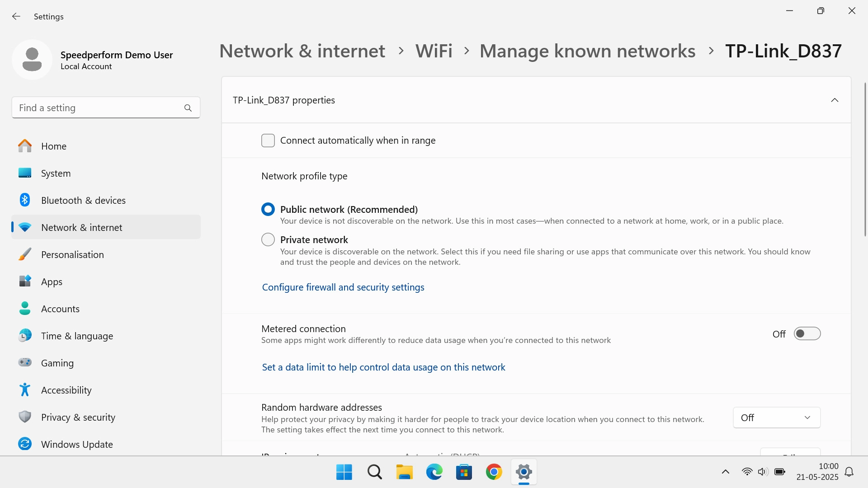The height and width of the screenshot is (488, 868).
Task: Show hidden icons in system tray
Action: [x=726, y=472]
